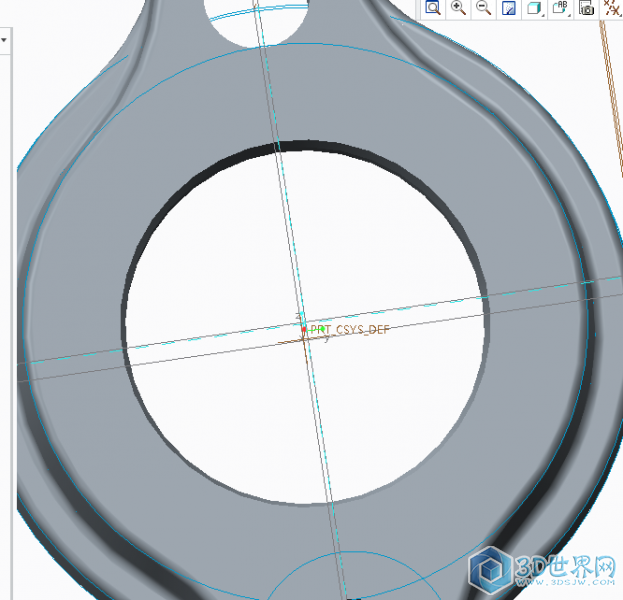Click the Repaint screen icon
The width and height of the screenshot is (623, 600).
[509, 8]
